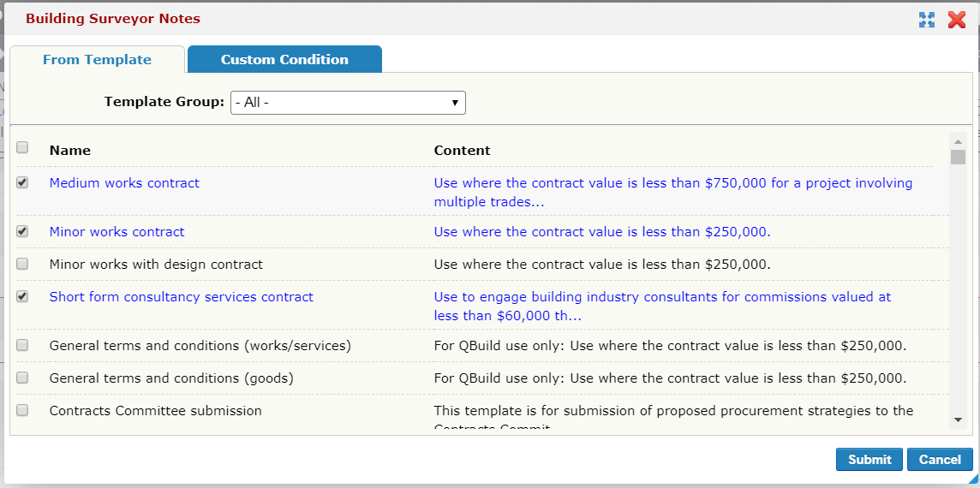The height and width of the screenshot is (488, 980).
Task: Switch to the Custom Condition tab
Action: pos(284,60)
